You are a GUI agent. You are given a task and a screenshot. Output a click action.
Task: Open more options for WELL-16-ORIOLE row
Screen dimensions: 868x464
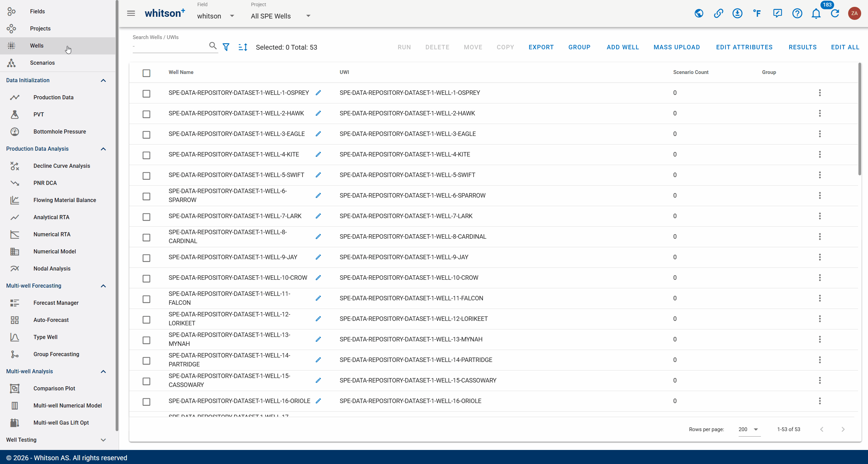pos(820,401)
